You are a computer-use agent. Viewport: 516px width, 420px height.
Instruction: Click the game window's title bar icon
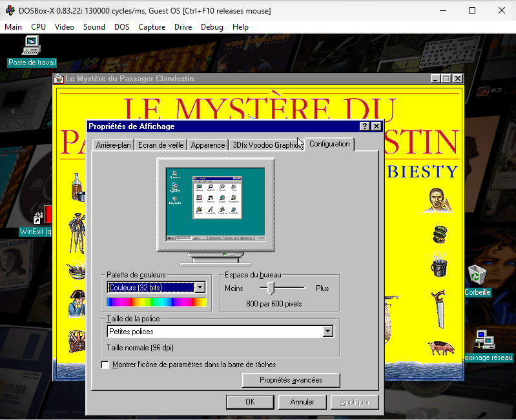click(x=59, y=79)
